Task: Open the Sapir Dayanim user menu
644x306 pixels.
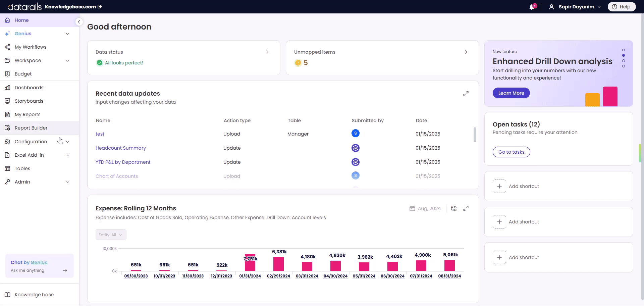Action: (x=575, y=7)
